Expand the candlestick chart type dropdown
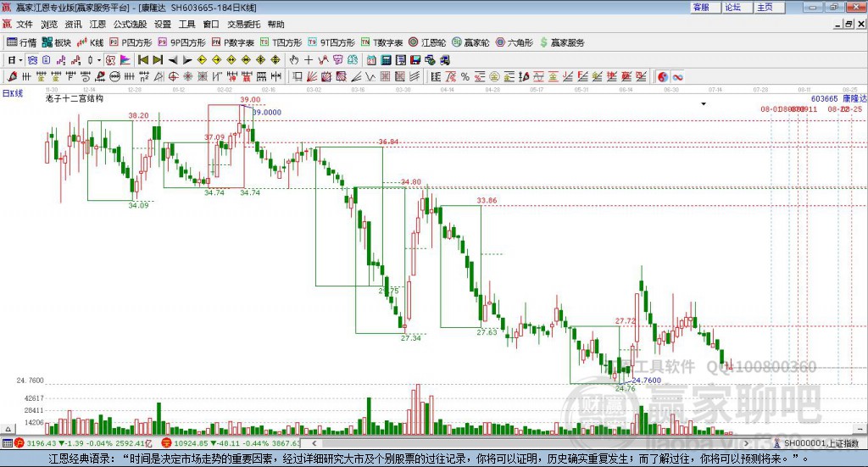The image size is (868, 467). click(x=99, y=60)
